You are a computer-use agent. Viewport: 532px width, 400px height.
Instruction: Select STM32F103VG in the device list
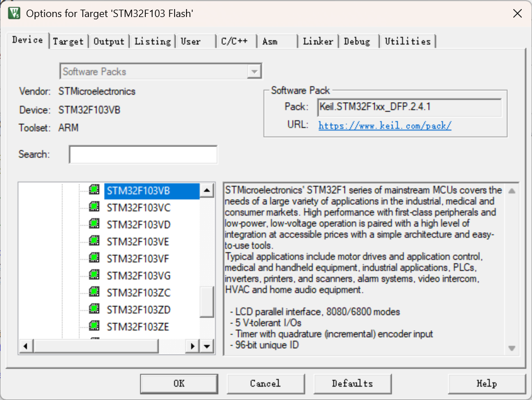138,276
